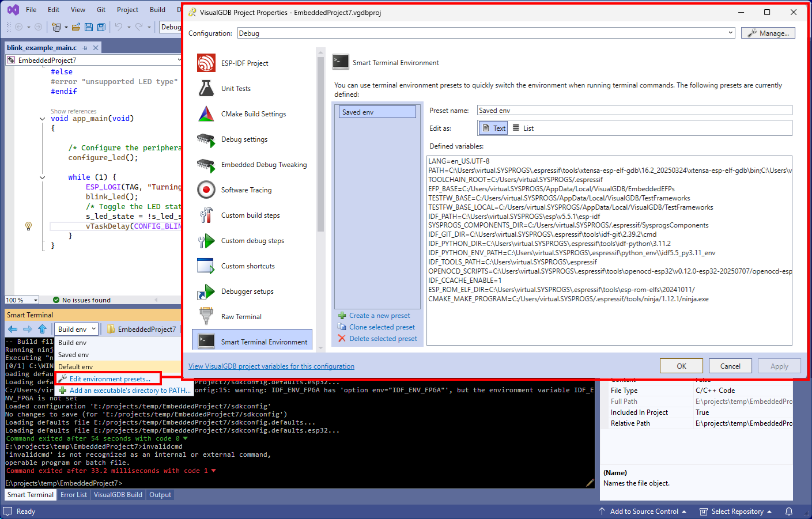Open the Project menu
Screen dimensions: 812x519
click(127, 10)
